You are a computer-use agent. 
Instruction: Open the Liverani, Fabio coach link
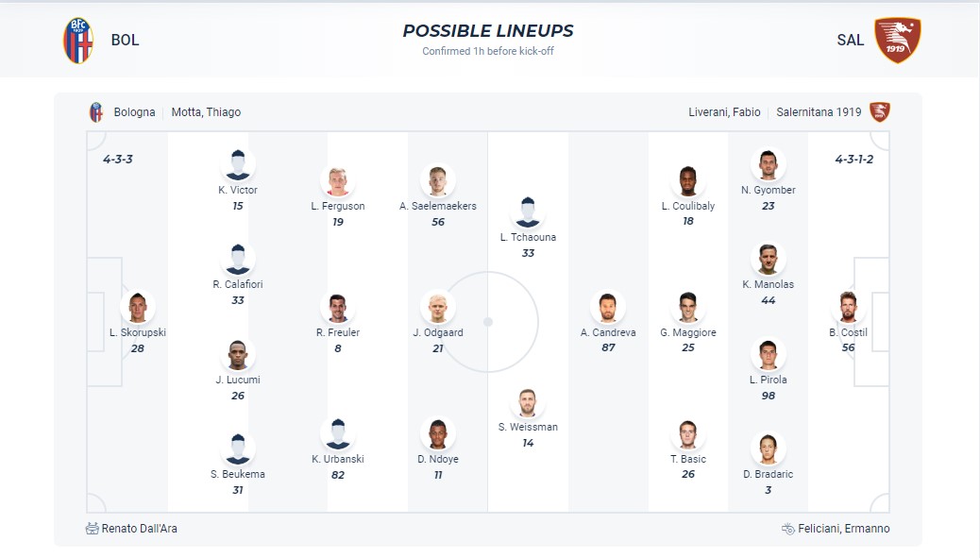[724, 112]
